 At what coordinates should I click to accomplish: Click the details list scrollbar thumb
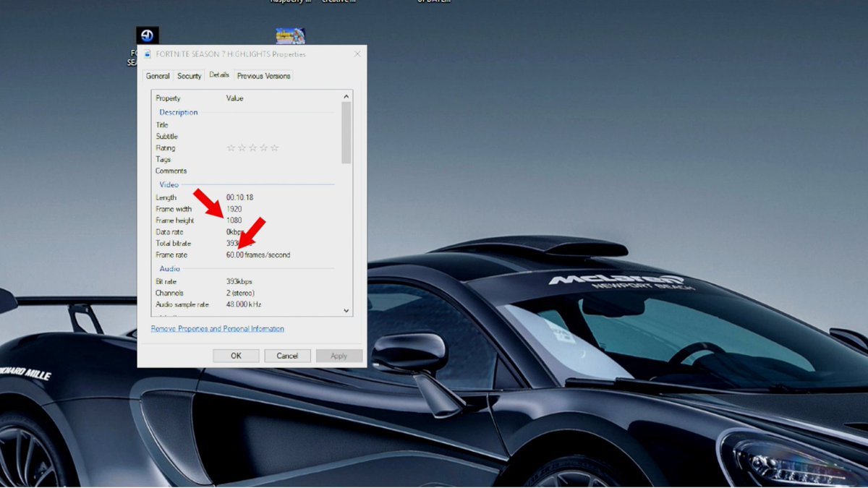pyautogui.click(x=346, y=132)
